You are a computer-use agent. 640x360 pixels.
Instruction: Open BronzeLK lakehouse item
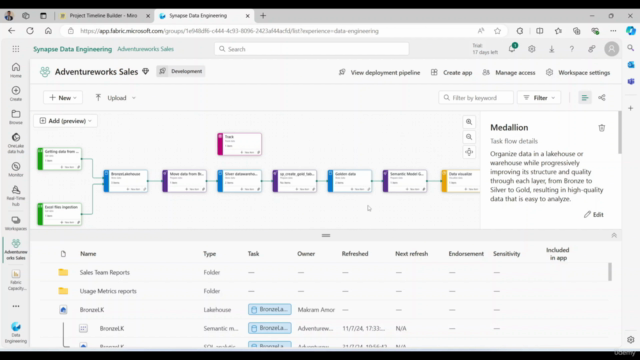click(x=92, y=310)
